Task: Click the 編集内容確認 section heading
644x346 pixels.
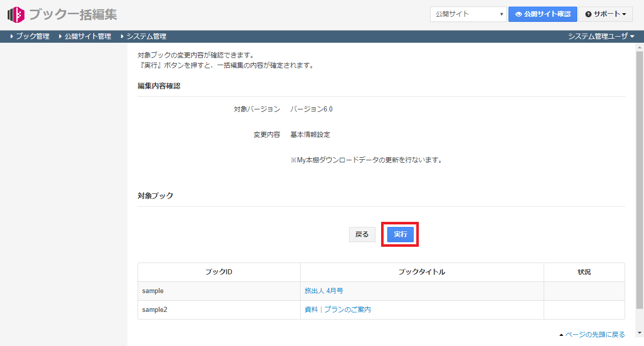Action: click(x=159, y=86)
